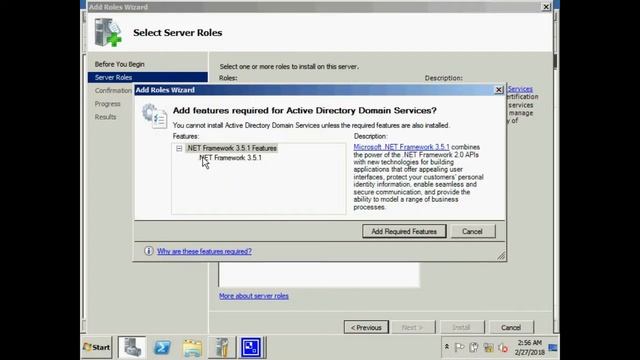640x360 pixels.
Task: Select 'Results' wizard step
Action: [105, 117]
